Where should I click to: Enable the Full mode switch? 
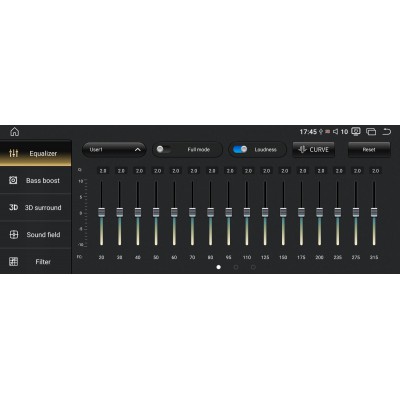pos(164,149)
